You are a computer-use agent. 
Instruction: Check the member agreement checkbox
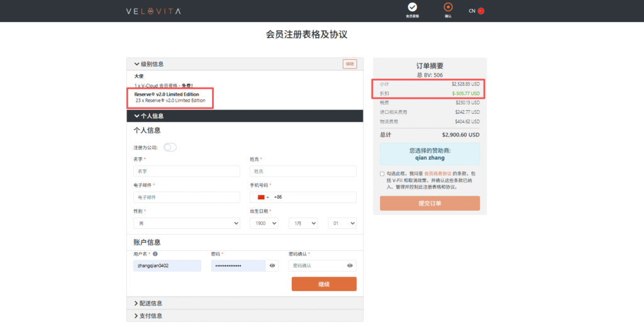(382, 174)
